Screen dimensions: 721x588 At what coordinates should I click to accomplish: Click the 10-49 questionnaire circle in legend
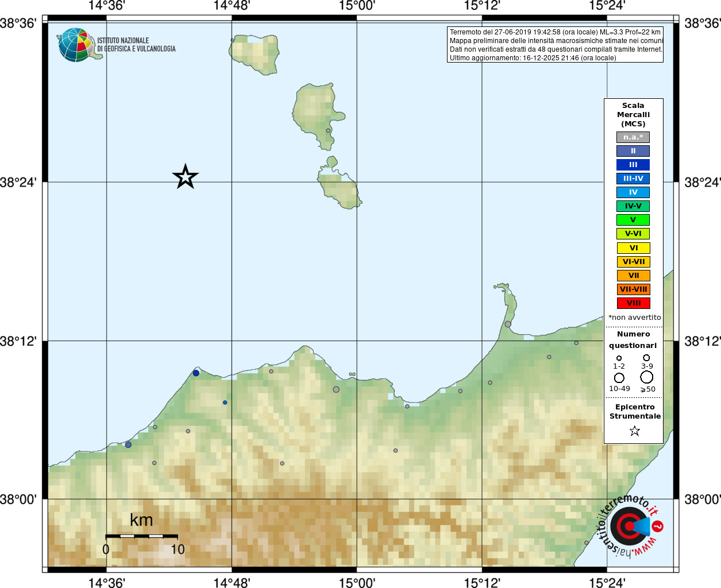pos(619,378)
